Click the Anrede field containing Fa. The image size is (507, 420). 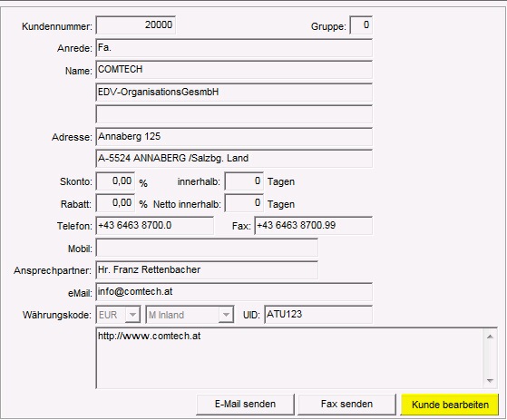[234, 48]
